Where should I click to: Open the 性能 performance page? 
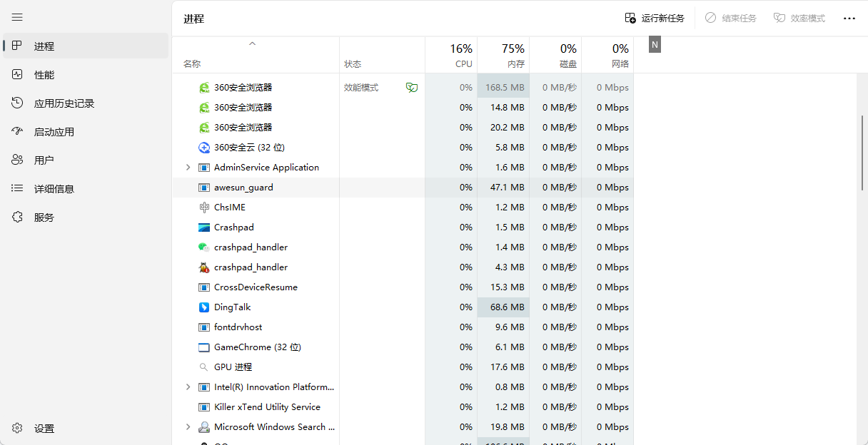[44, 75]
